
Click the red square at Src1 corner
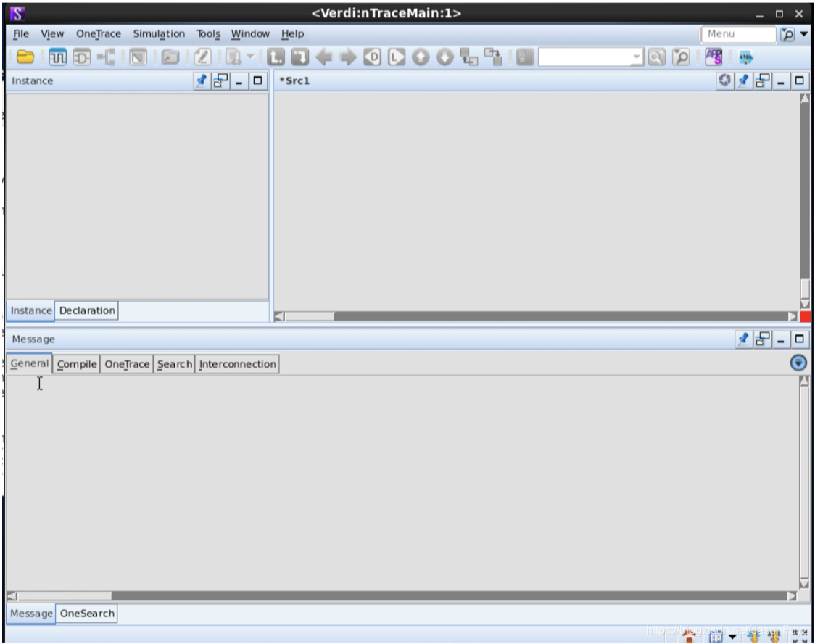point(805,316)
